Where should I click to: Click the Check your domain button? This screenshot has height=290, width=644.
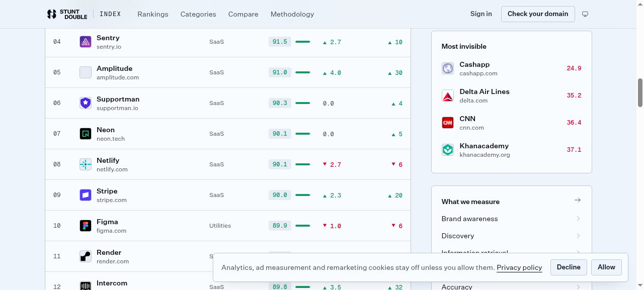point(538,14)
